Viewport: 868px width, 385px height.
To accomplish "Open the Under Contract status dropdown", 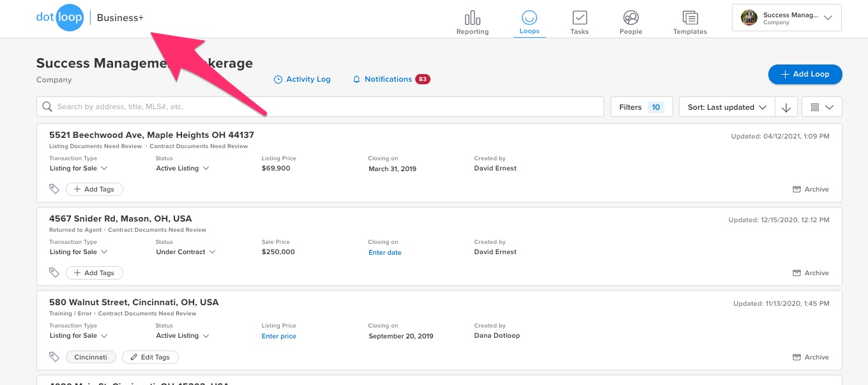I will pyautogui.click(x=186, y=252).
